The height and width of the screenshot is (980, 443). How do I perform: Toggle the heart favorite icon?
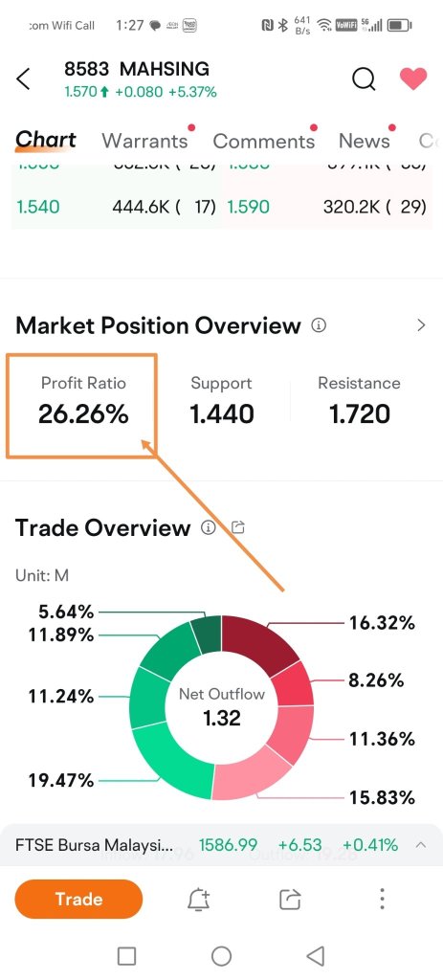(413, 78)
